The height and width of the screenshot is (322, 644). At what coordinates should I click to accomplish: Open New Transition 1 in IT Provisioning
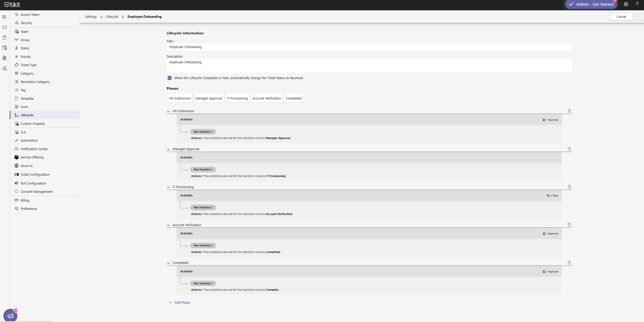(x=203, y=208)
